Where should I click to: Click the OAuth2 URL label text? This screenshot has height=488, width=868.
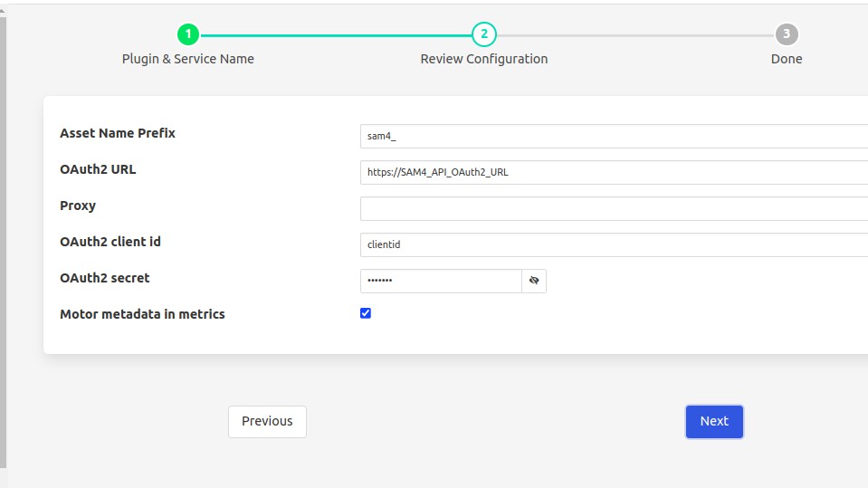pyautogui.click(x=98, y=169)
